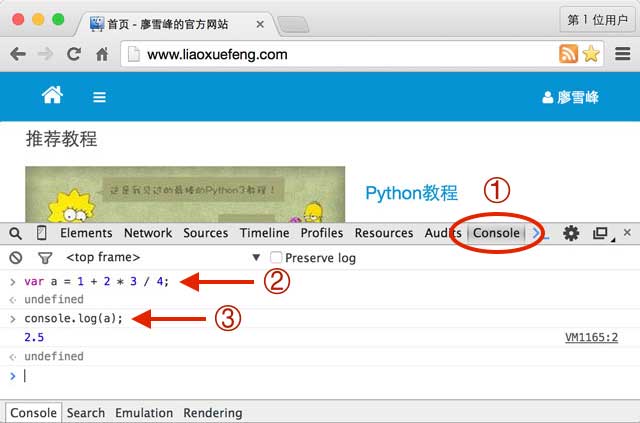The width and height of the screenshot is (640, 423).
Task: Click the VM1165:2 source link
Action: (590, 338)
